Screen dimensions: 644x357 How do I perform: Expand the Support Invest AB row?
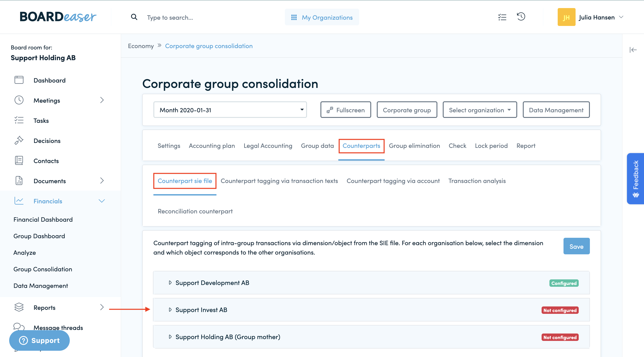pos(371,310)
